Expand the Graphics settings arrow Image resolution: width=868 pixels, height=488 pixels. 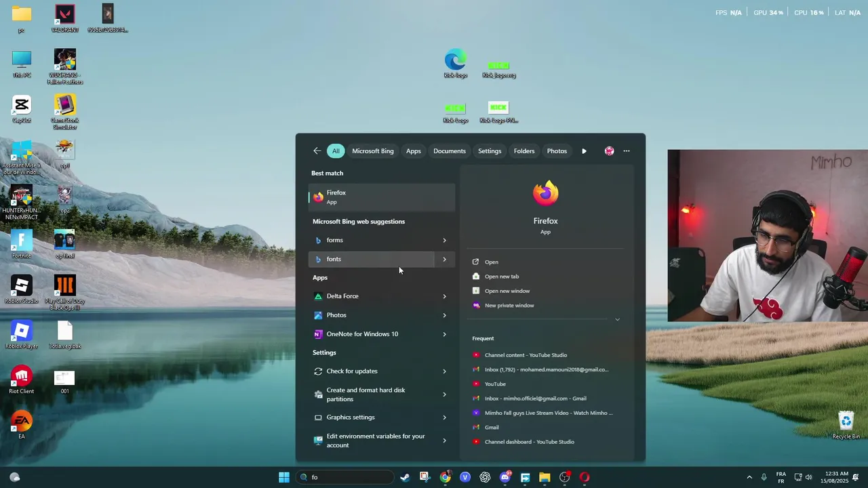tap(445, 418)
